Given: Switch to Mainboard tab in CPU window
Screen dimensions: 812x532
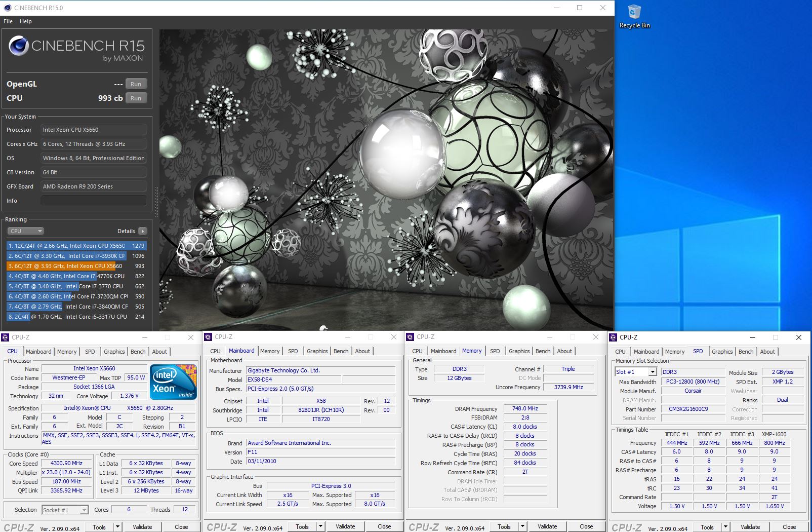Looking at the screenshot, I should [x=38, y=352].
